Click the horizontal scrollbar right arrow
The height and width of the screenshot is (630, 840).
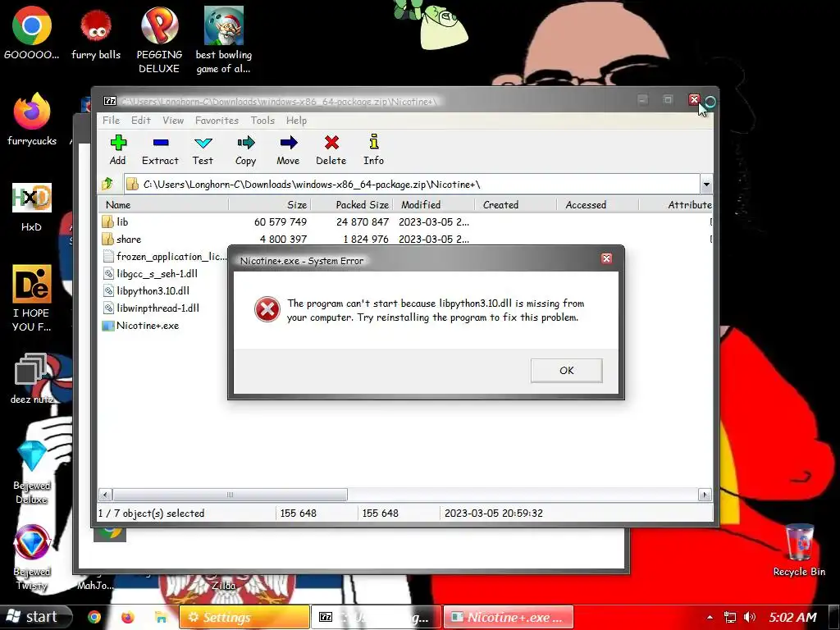pyautogui.click(x=705, y=495)
